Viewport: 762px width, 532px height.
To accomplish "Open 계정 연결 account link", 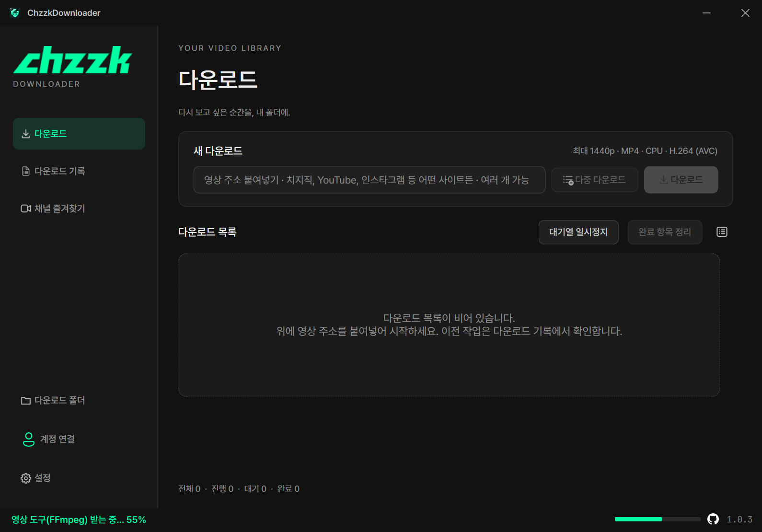I will (79, 439).
